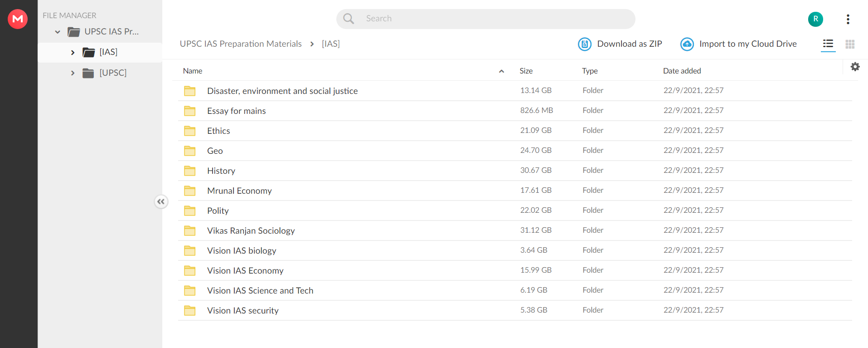Switch to grid thumbnail view
This screenshot has width=868, height=348.
(850, 44)
